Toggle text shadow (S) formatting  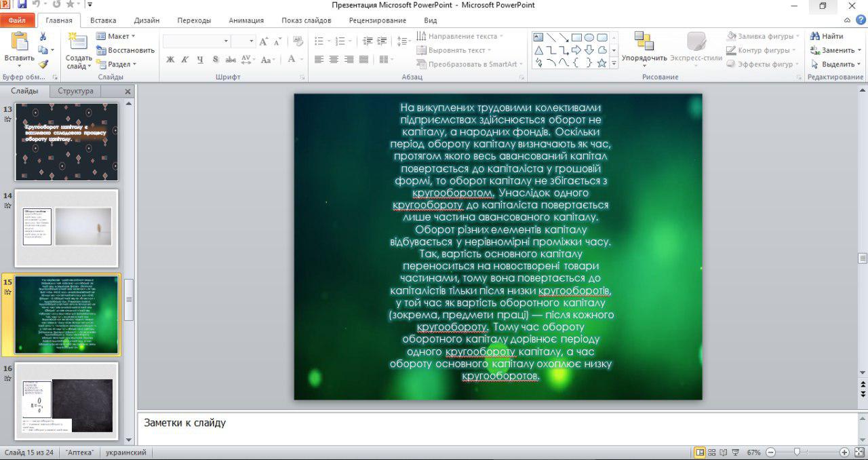pyautogui.click(x=215, y=60)
